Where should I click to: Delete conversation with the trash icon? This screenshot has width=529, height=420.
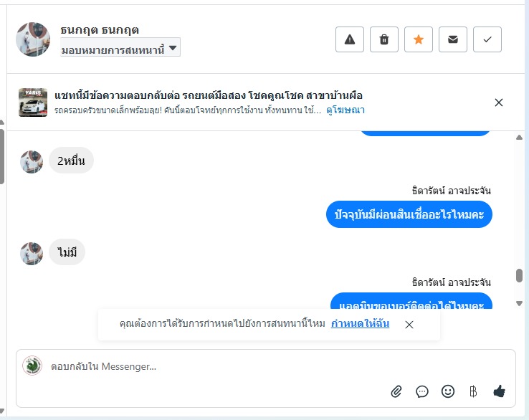[x=384, y=39]
